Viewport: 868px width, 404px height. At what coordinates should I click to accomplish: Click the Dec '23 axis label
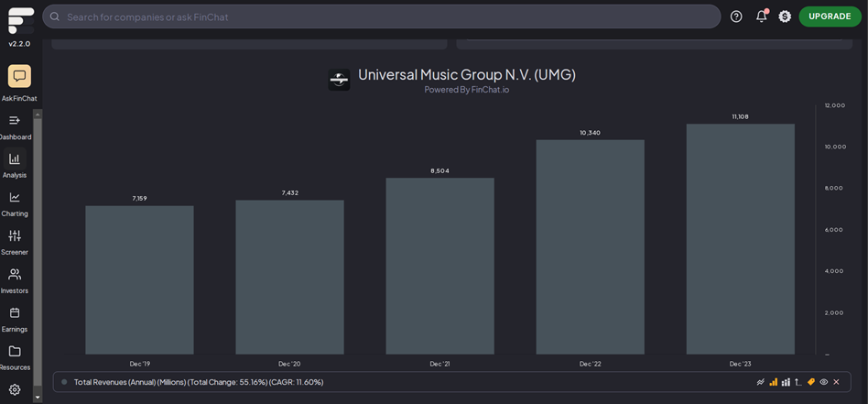pos(741,364)
